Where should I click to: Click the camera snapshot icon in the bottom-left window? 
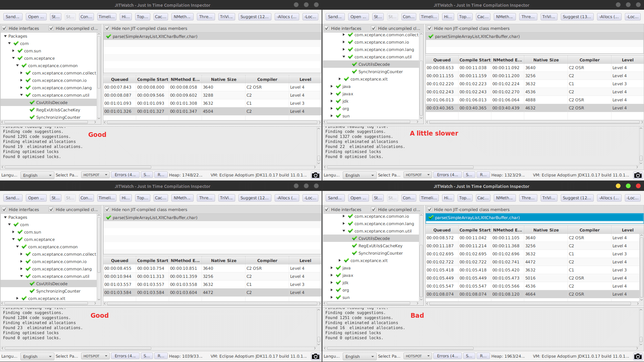pyautogui.click(x=315, y=356)
